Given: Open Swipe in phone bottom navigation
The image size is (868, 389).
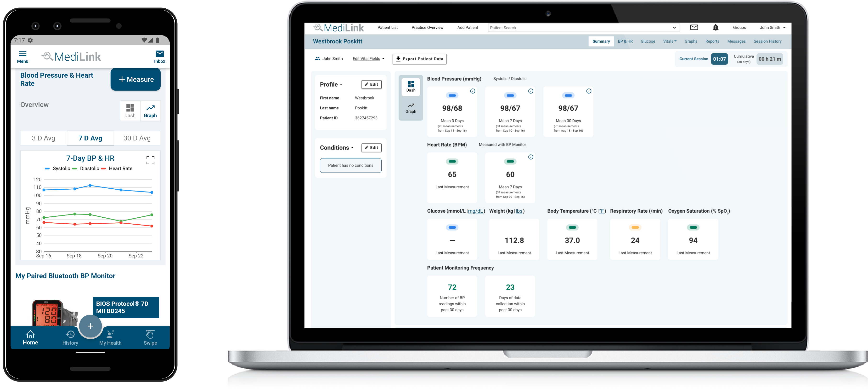Looking at the screenshot, I should tap(150, 338).
